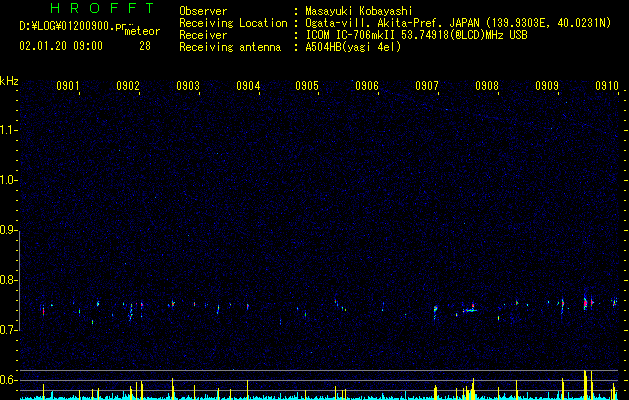Screen dimensions: 629x400
Task: Click the 0.7 kHz frequency axis label
Action: coord(9,330)
